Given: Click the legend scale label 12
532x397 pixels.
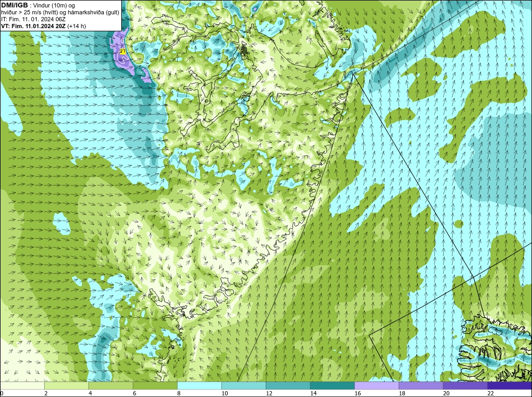Looking at the screenshot, I should point(269,393).
